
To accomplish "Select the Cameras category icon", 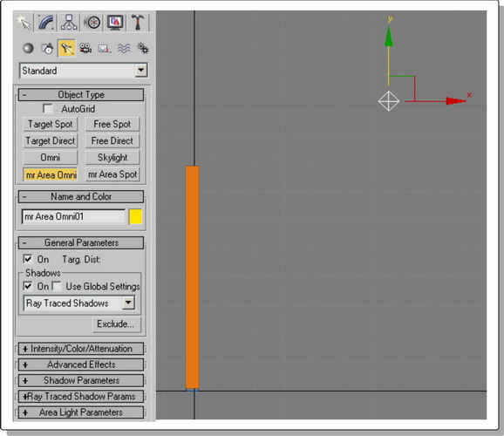I will [x=85, y=48].
